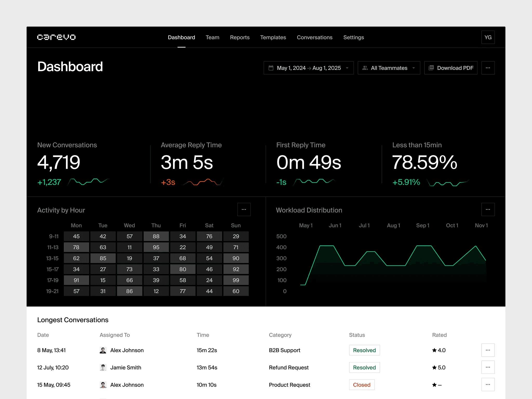Open the Settings nav item
Image resolution: width=532 pixels, height=399 pixels.
(353, 37)
